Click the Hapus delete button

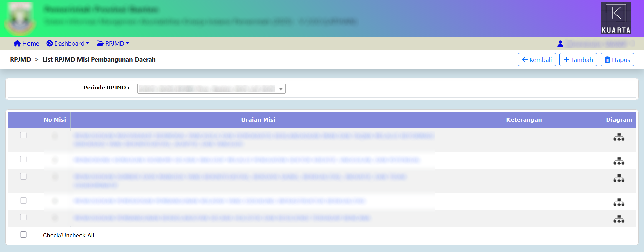pos(617,60)
